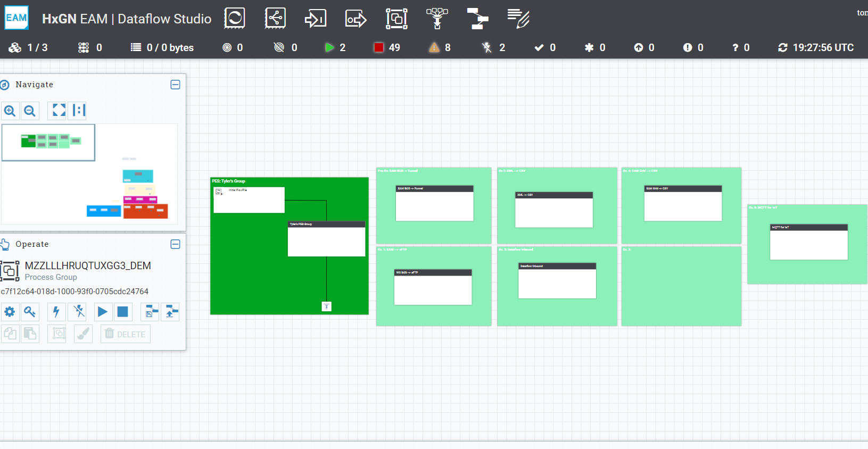The image size is (868, 449).
Task: Fit the flow to the screen
Action: (x=57, y=111)
